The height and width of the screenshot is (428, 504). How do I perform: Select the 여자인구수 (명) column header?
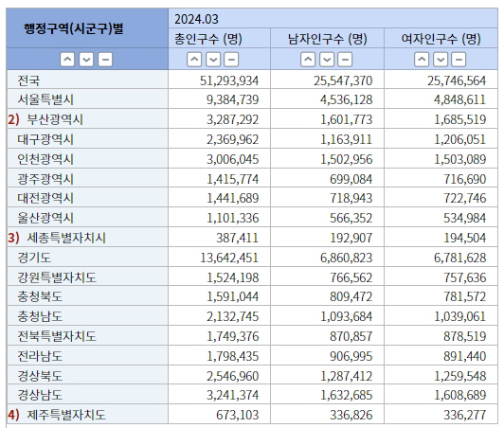point(441,39)
